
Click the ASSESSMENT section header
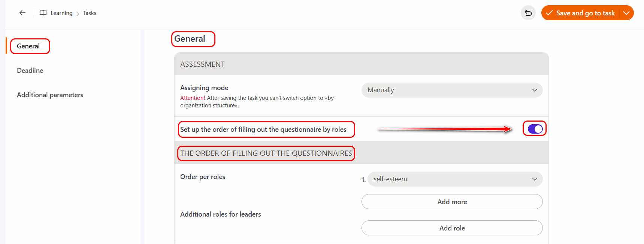point(202,64)
